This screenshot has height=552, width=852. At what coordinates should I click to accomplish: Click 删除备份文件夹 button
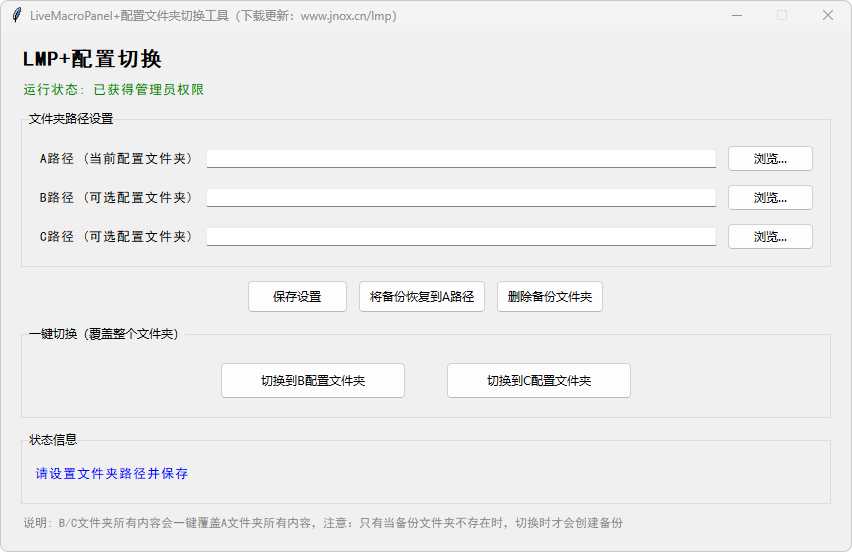[549, 297]
